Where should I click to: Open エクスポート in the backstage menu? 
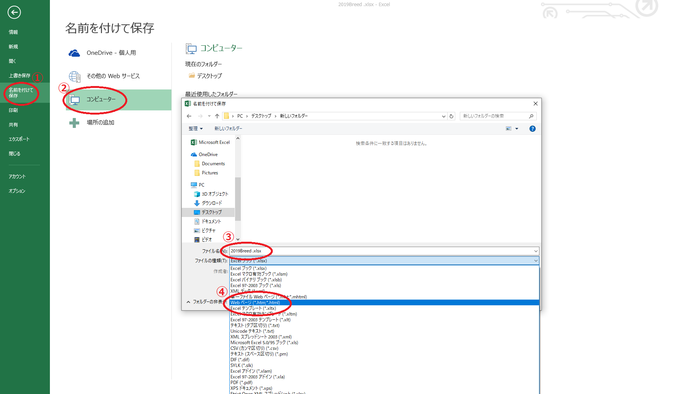click(x=19, y=139)
